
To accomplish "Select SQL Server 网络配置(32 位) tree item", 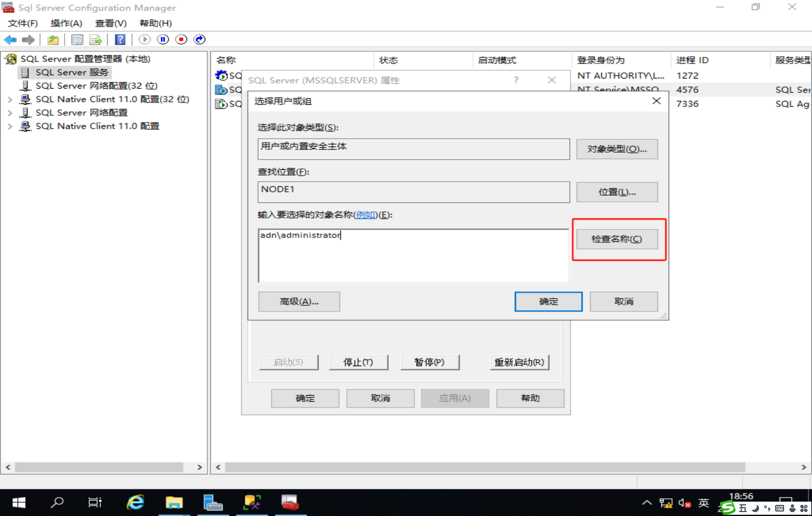I will [96, 86].
